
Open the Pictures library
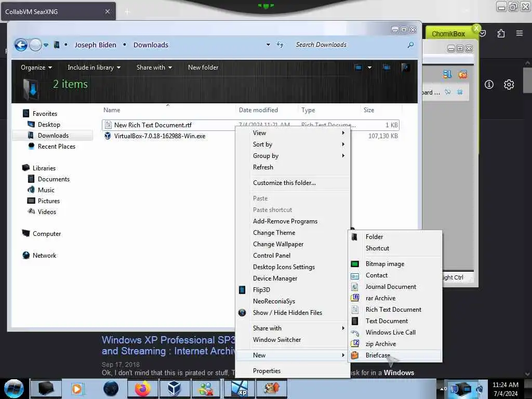coord(48,201)
